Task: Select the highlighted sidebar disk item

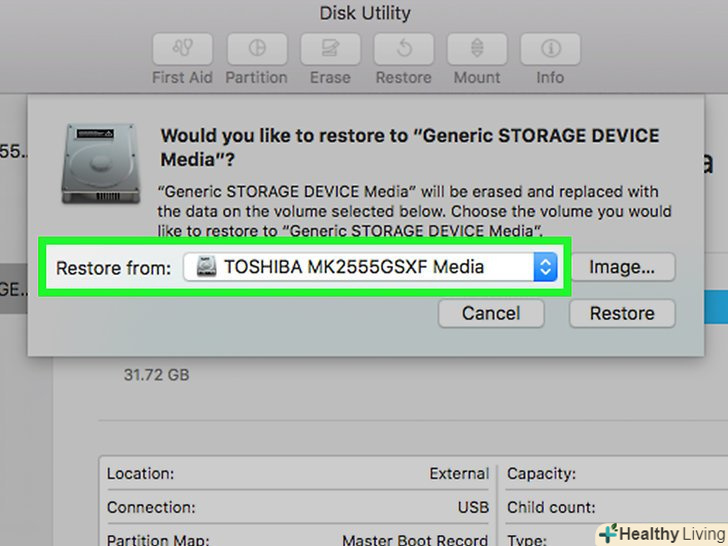Action: point(14,290)
